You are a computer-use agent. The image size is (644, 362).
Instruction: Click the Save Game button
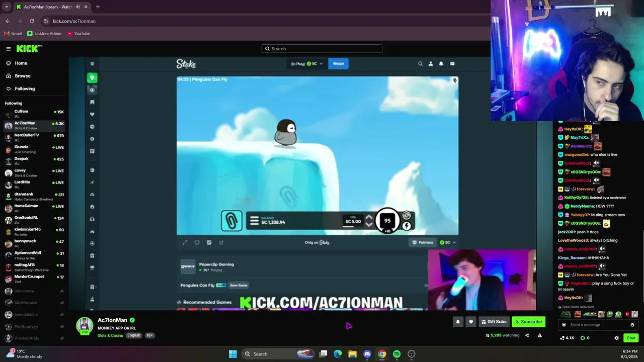click(x=238, y=286)
